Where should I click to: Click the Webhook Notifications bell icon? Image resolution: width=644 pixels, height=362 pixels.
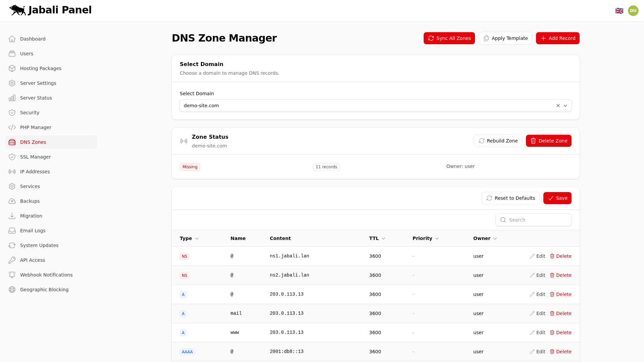(x=12, y=275)
